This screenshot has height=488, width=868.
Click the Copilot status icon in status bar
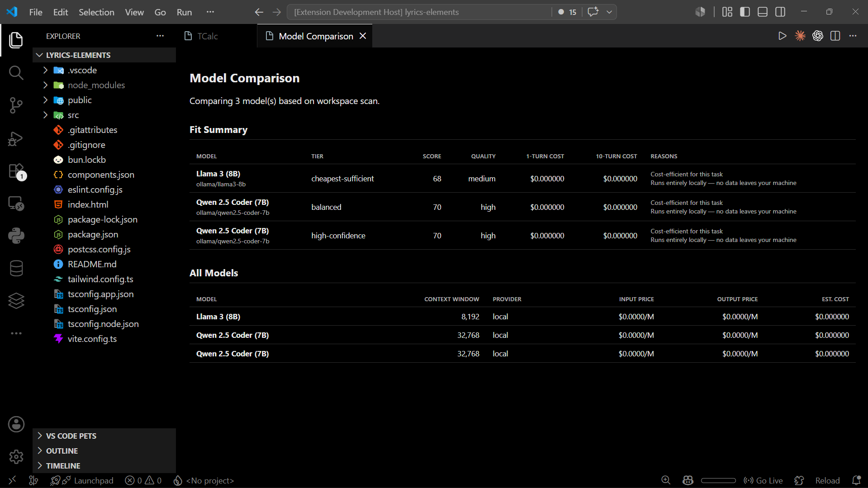point(688,480)
